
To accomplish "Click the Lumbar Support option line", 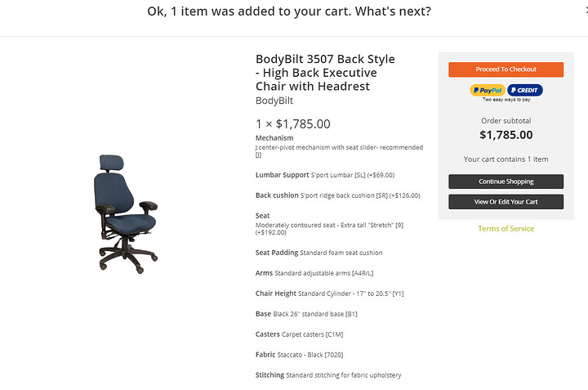I will 325,175.
